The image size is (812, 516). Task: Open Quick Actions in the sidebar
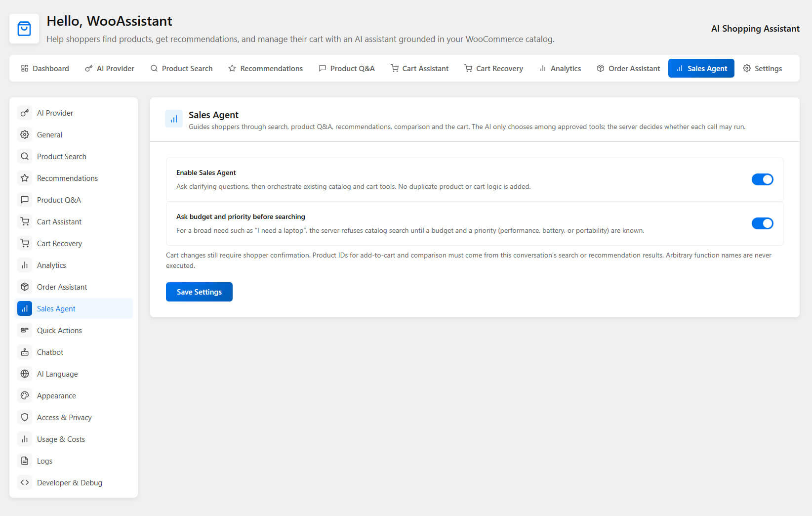75,331
